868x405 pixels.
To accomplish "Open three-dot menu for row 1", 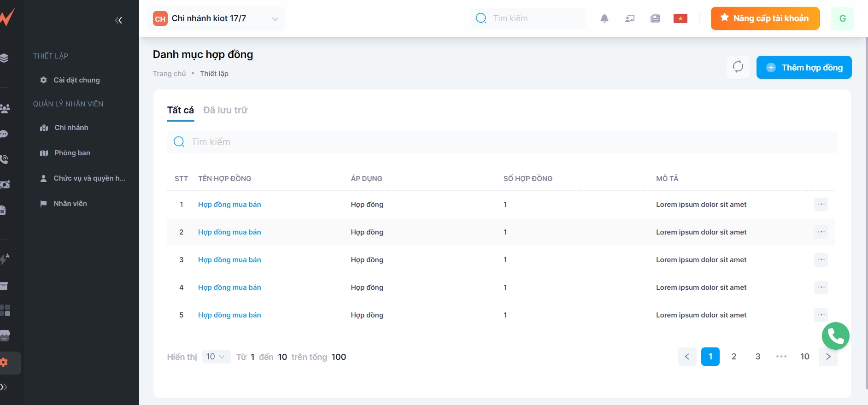I will click(821, 205).
